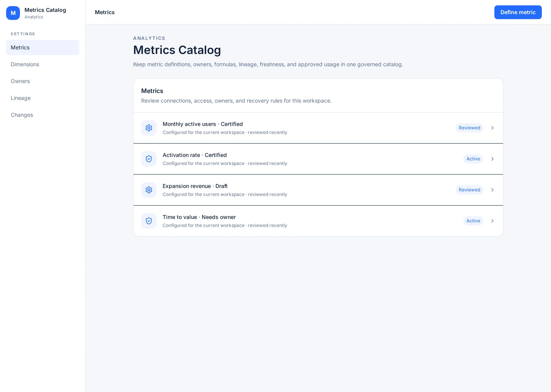This screenshot has width=551, height=392.
Task: Click the Reviewed badge on Expansion revenue
Action: pyautogui.click(x=469, y=190)
